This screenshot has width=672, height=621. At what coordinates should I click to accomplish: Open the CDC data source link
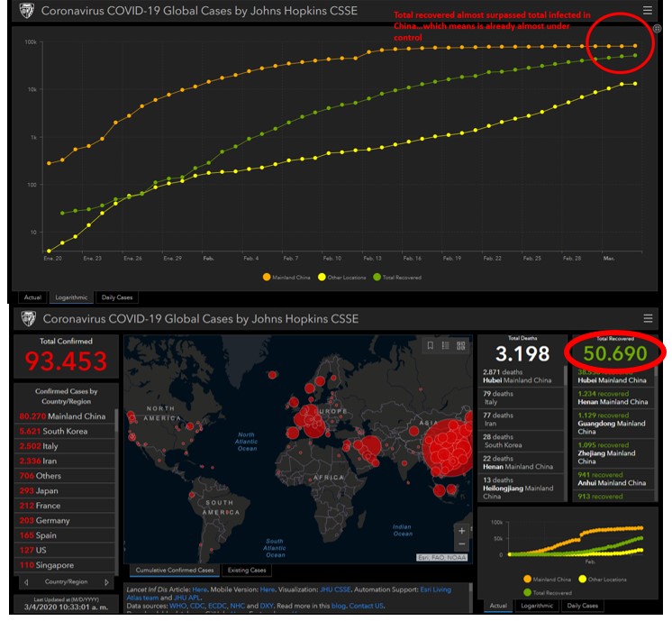(x=197, y=606)
